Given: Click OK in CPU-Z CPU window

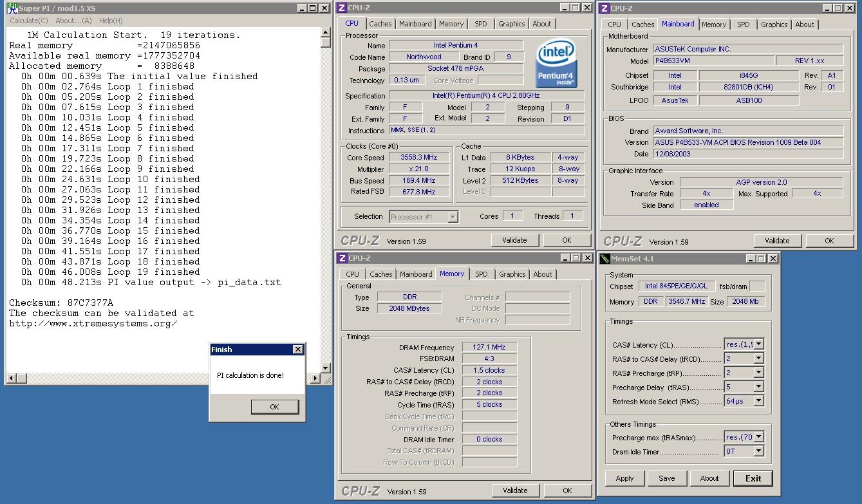Looking at the screenshot, I should click(x=567, y=240).
